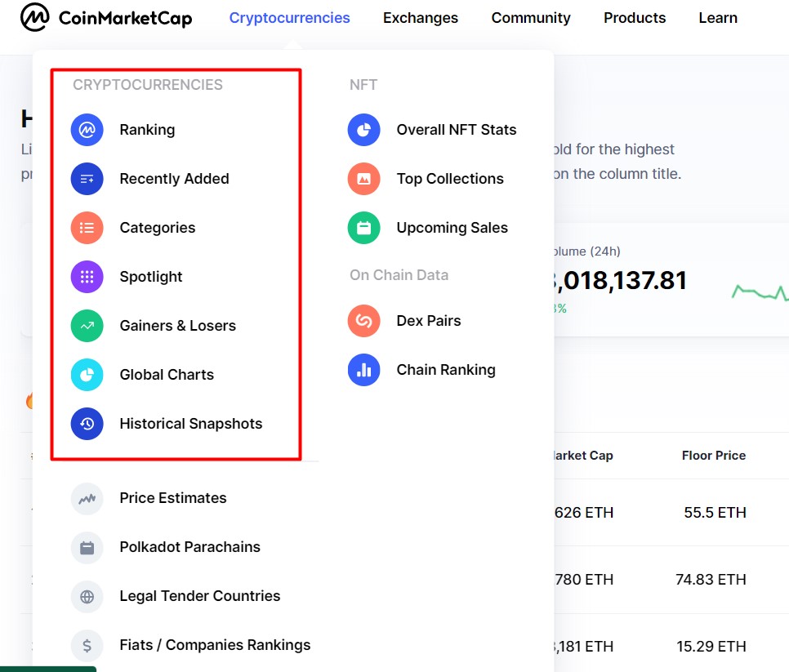Open Chain Ranking
The image size is (789, 672).
[446, 370]
